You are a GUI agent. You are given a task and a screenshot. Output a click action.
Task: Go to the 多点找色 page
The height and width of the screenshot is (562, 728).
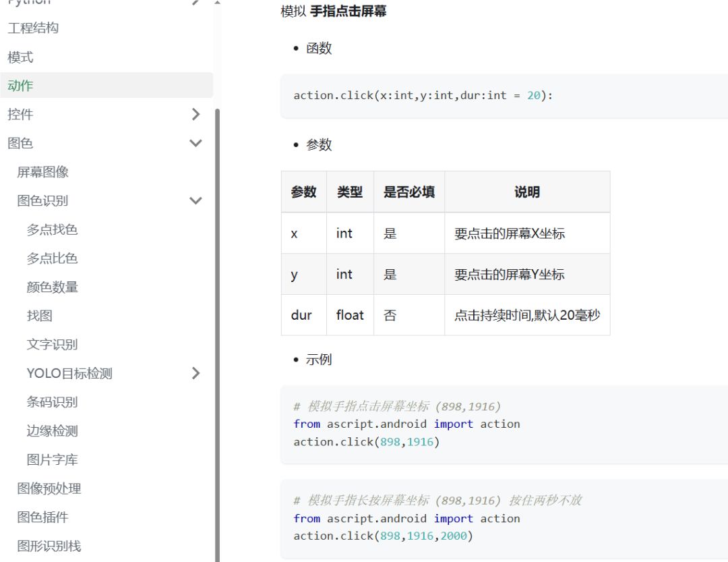(x=52, y=229)
